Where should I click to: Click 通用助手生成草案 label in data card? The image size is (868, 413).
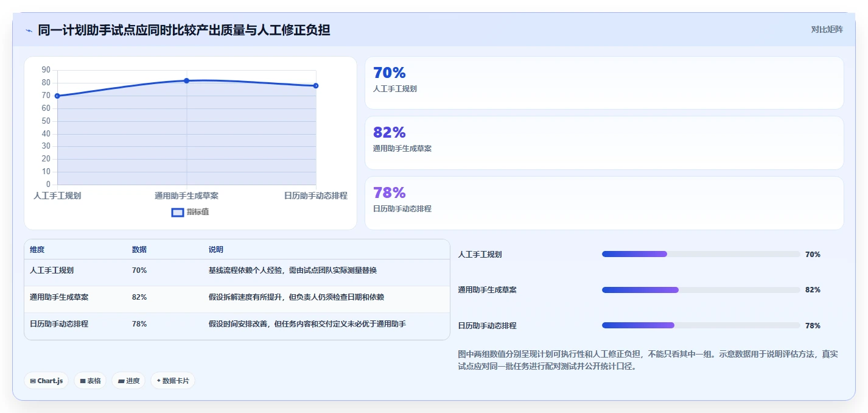[402, 148]
